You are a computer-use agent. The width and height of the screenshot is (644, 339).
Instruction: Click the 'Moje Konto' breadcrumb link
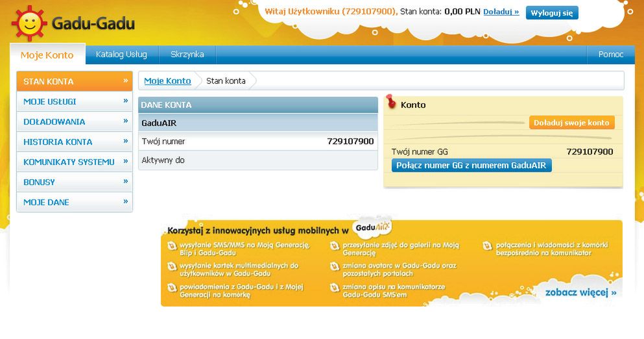click(x=167, y=81)
